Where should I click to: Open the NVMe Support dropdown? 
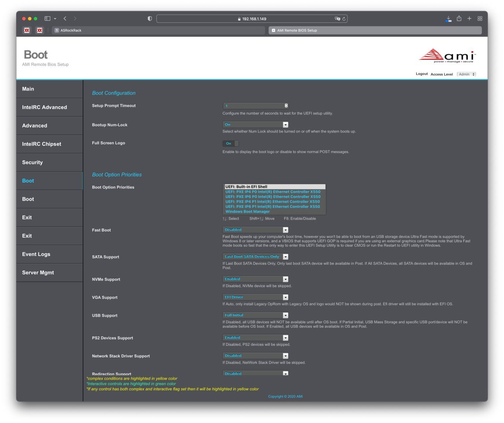pyautogui.click(x=256, y=279)
